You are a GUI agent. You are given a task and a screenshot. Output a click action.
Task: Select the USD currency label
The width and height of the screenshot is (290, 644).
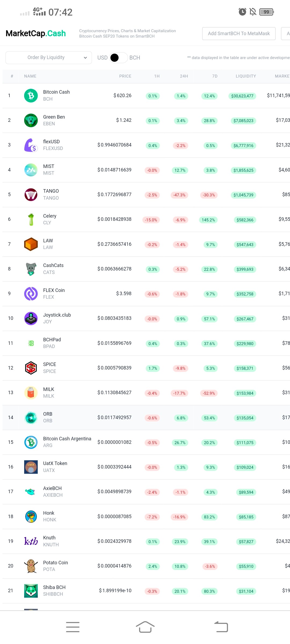102,58
